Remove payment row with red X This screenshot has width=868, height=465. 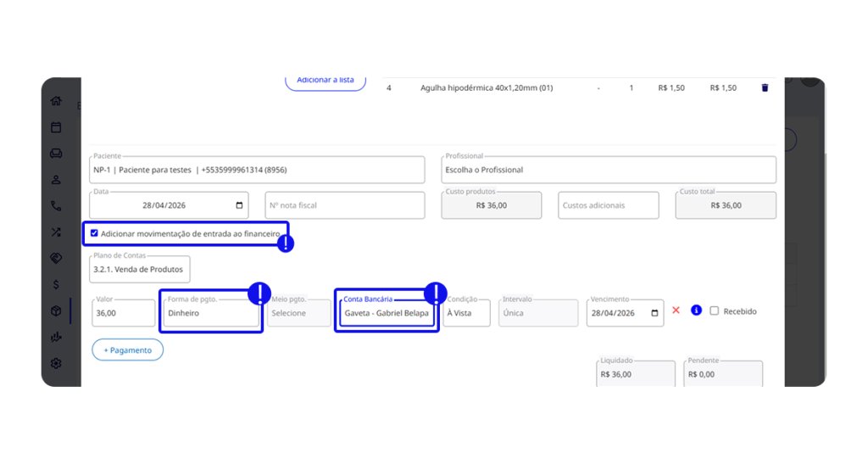point(676,311)
